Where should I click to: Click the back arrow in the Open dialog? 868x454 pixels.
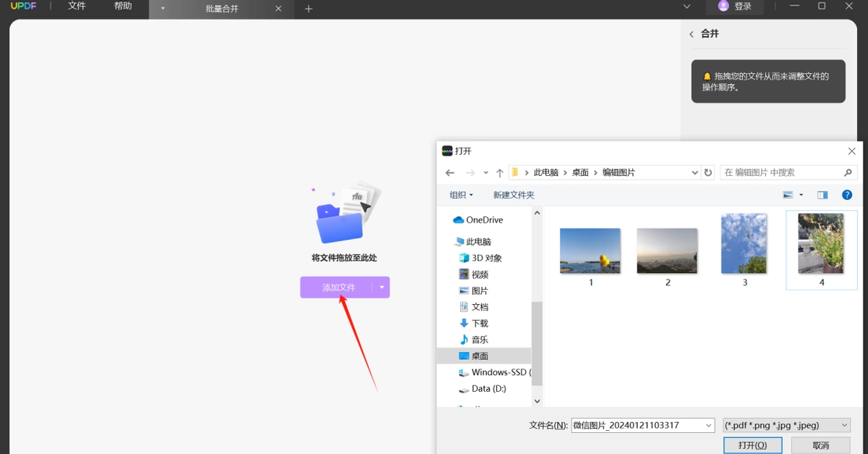pyautogui.click(x=450, y=172)
